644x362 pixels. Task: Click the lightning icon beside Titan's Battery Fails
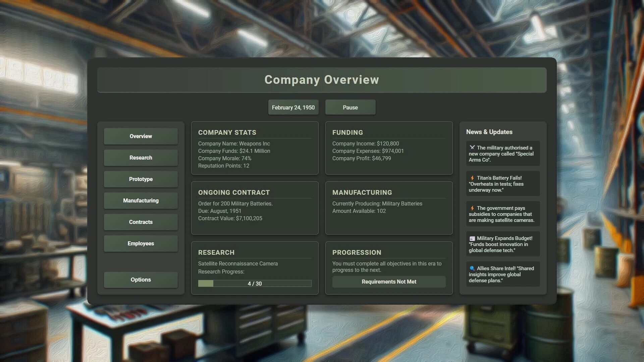point(473,178)
